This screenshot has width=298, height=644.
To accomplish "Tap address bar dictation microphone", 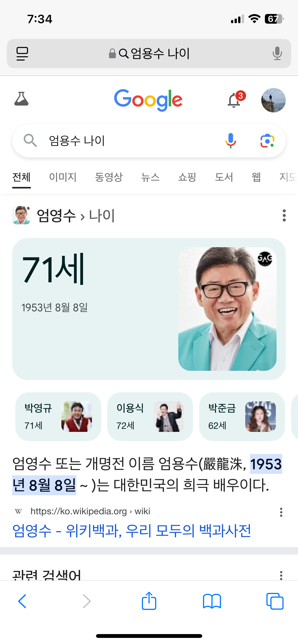I will click(277, 54).
